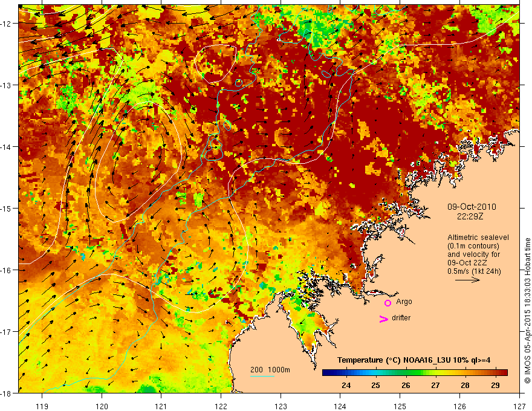This screenshot has height=411, width=532.
Task: Click longitude axis label 119
Action: click(42, 406)
